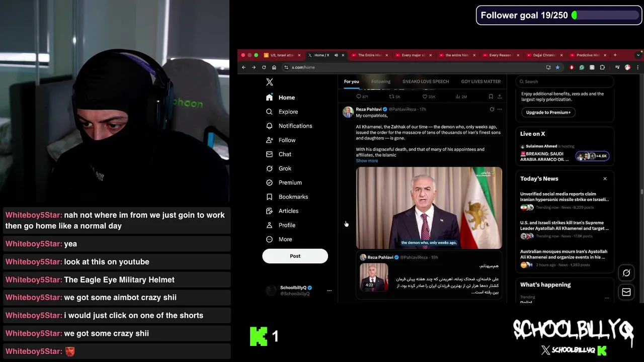Expand the More menu in the sidebar
Viewport: 644px width, 362px height.
pos(279,239)
